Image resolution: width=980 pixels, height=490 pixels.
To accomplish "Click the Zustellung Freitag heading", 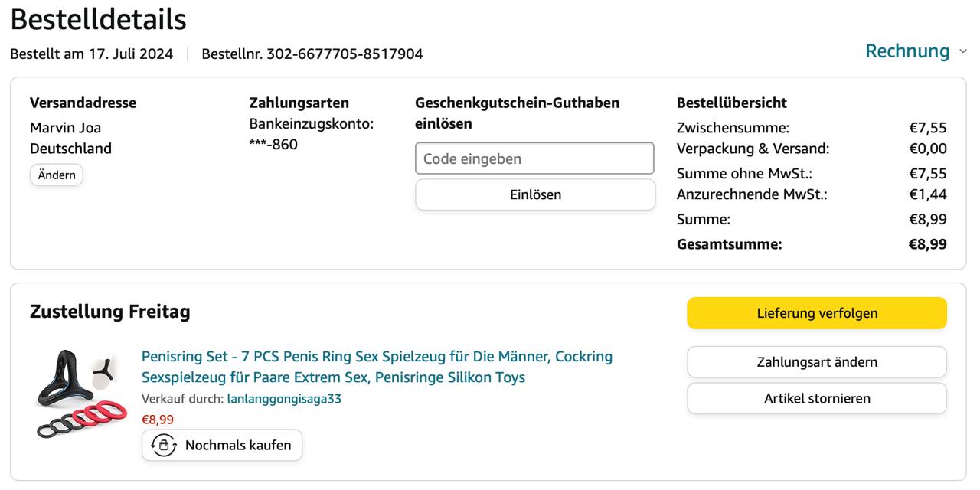I will pyautogui.click(x=109, y=312).
